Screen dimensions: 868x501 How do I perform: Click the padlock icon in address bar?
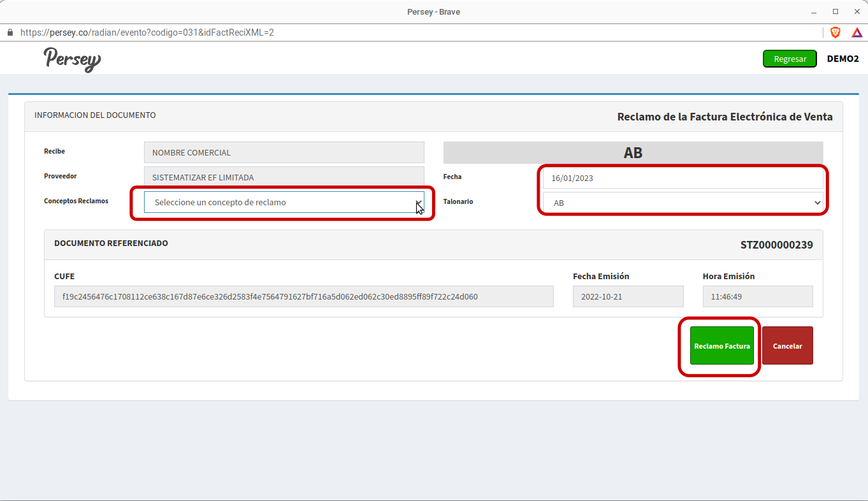(10, 33)
